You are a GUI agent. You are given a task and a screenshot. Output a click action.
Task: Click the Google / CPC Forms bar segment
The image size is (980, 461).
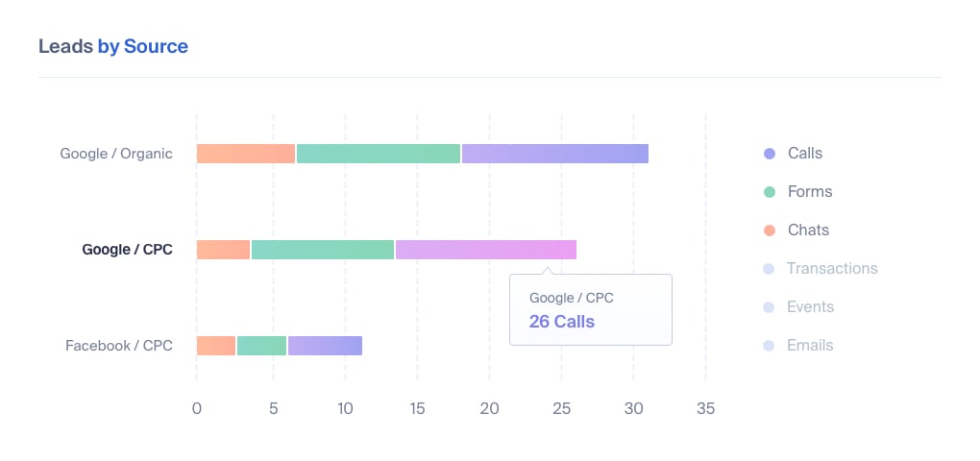click(323, 250)
